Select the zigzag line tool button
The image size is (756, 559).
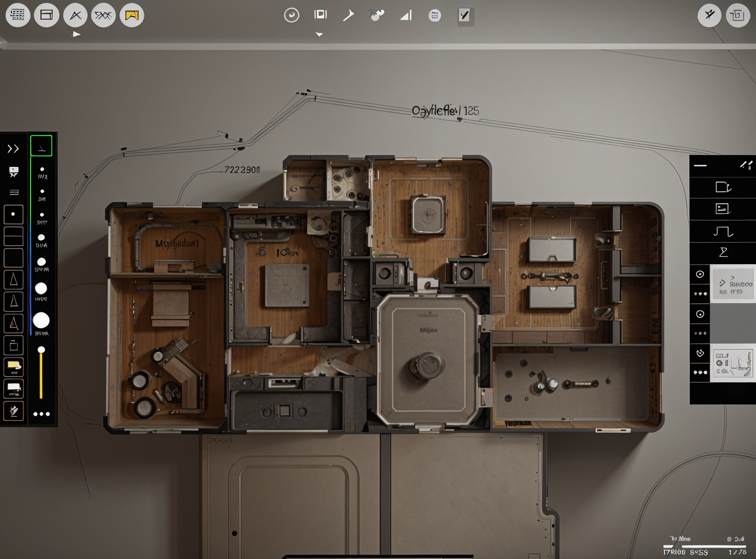(x=103, y=15)
